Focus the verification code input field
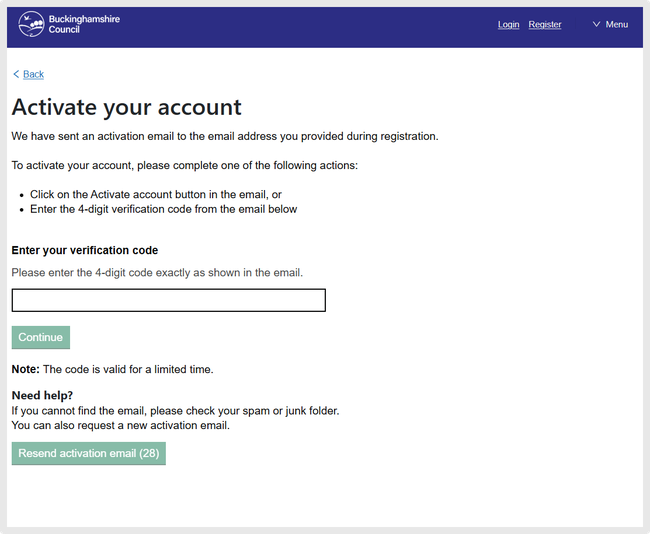The height and width of the screenshot is (534, 650). (x=168, y=300)
